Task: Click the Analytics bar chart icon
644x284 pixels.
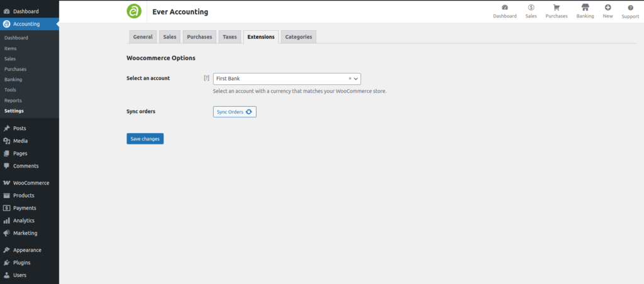Action: pos(6,221)
